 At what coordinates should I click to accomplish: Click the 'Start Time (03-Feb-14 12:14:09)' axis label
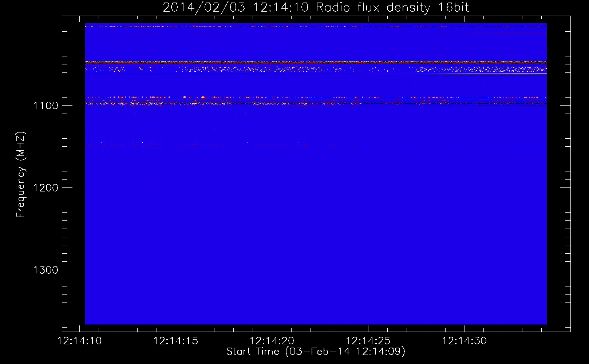tap(316, 352)
